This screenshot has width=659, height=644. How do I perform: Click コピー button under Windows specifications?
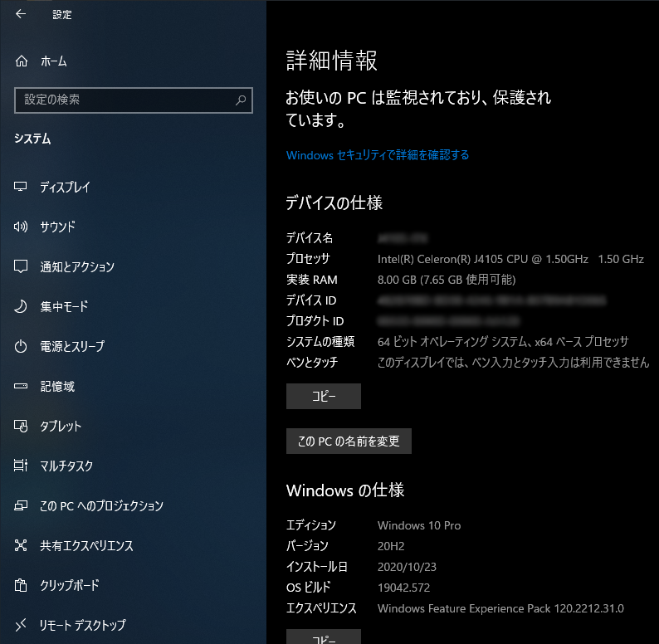(x=324, y=637)
